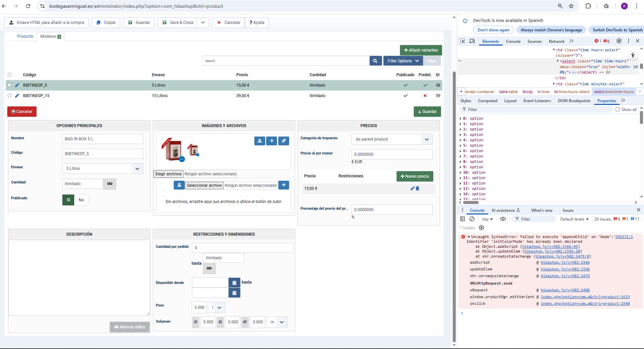This screenshot has height=349, width=644.
Task: Click the infinity button beside Cantidad
Action: pyautogui.click(x=110, y=184)
